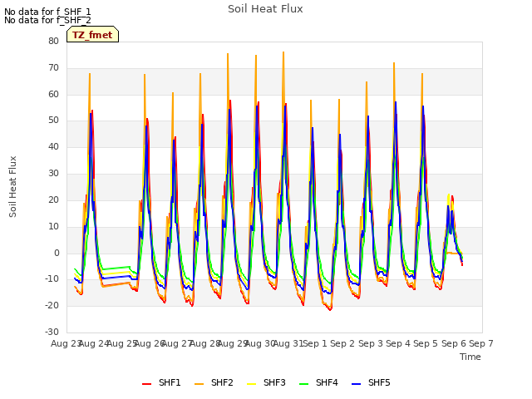This screenshot has height=399, width=532.
Task: Click the Aug 31 orange SHF2 peak
Action: [x=283, y=52]
